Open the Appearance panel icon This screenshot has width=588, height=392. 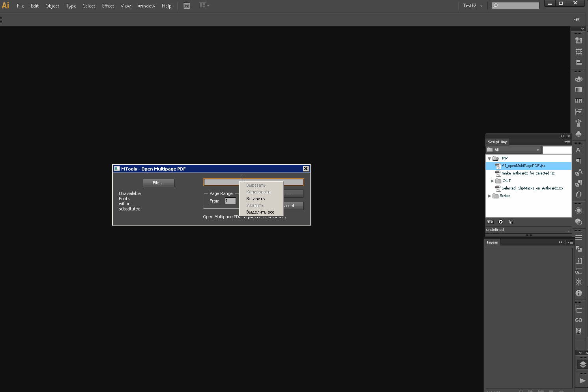pyautogui.click(x=579, y=40)
